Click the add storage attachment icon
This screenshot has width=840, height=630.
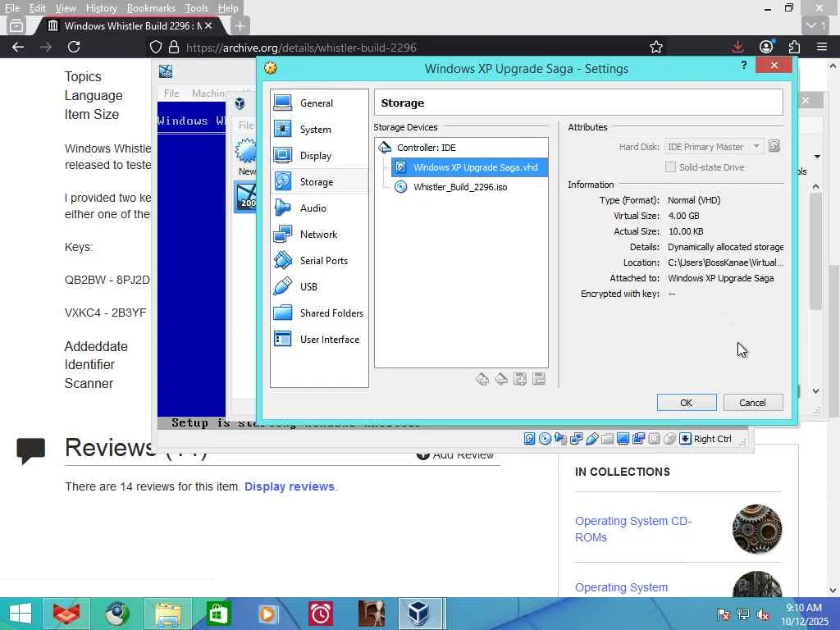coord(519,379)
